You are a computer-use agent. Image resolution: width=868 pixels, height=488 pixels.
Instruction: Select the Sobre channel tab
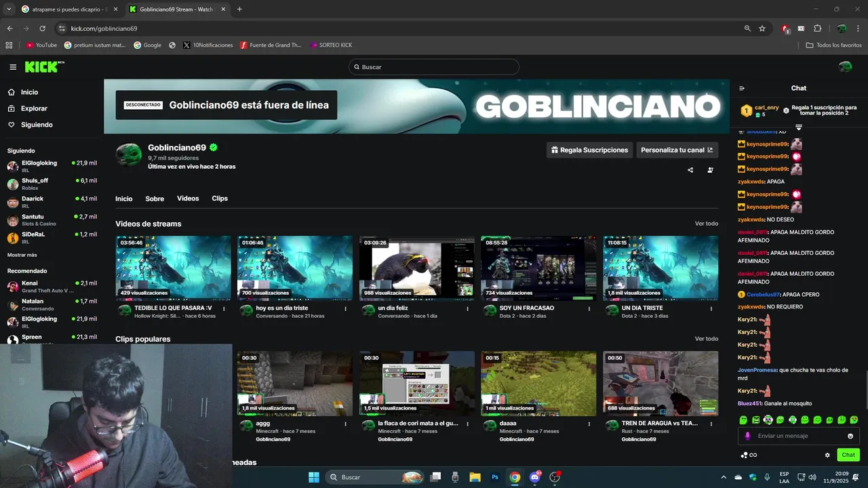coord(155,199)
